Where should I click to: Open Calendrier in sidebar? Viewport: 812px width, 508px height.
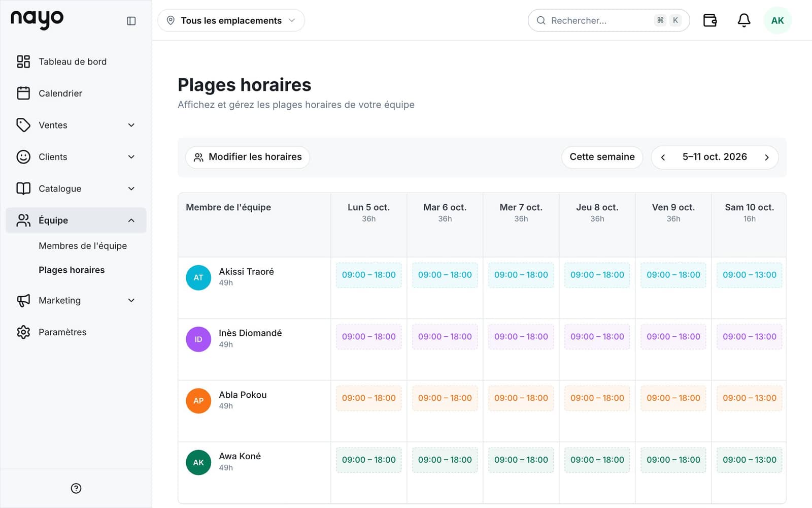tap(76, 93)
